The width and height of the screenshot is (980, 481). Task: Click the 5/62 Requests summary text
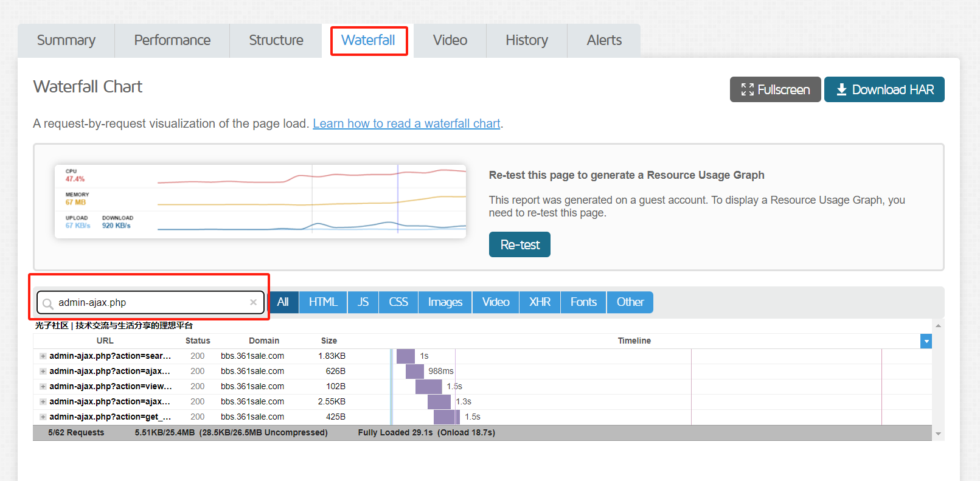point(76,432)
